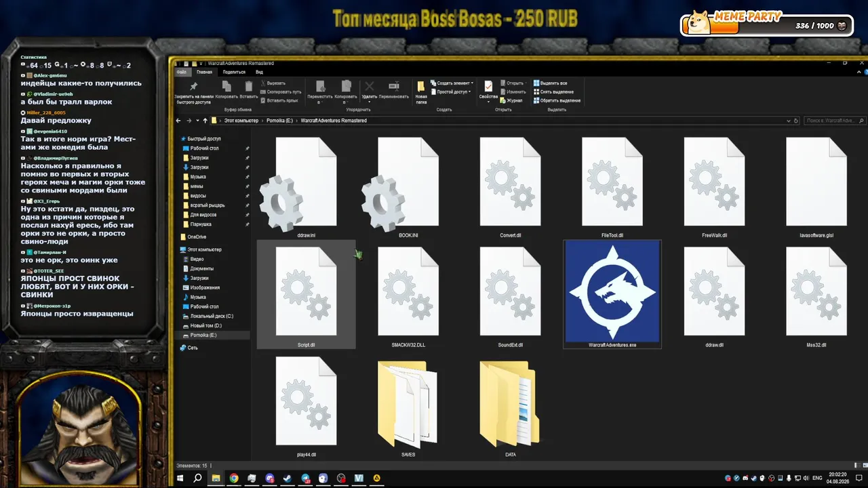
Task: Switch to the Вид ribbon tab
Action: click(x=259, y=72)
